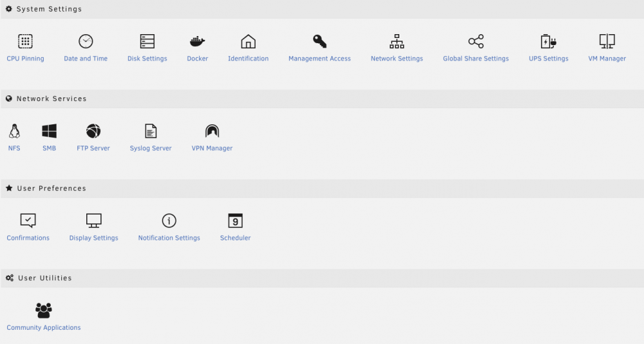Click the 'System Settings' section heading
The width and height of the screenshot is (644, 344).
pos(49,9)
